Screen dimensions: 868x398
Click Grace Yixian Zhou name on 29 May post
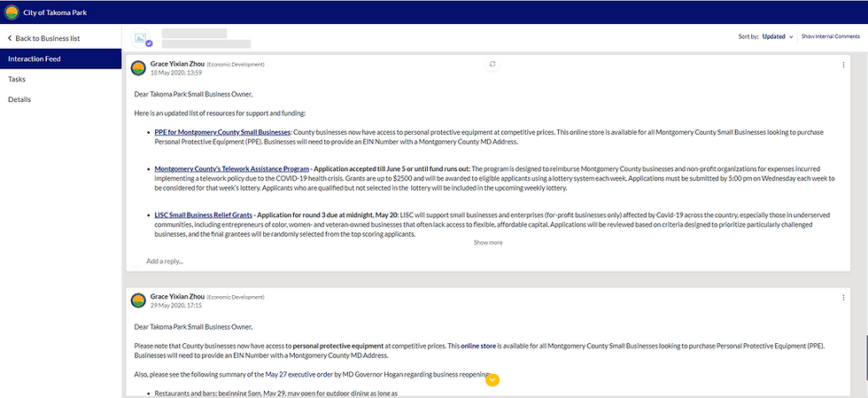(x=177, y=297)
